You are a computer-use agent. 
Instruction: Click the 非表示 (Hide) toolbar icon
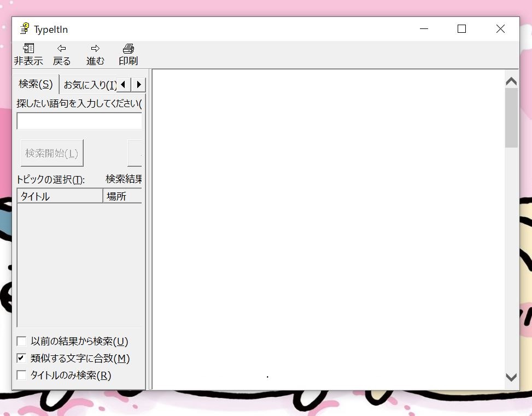tap(28, 54)
